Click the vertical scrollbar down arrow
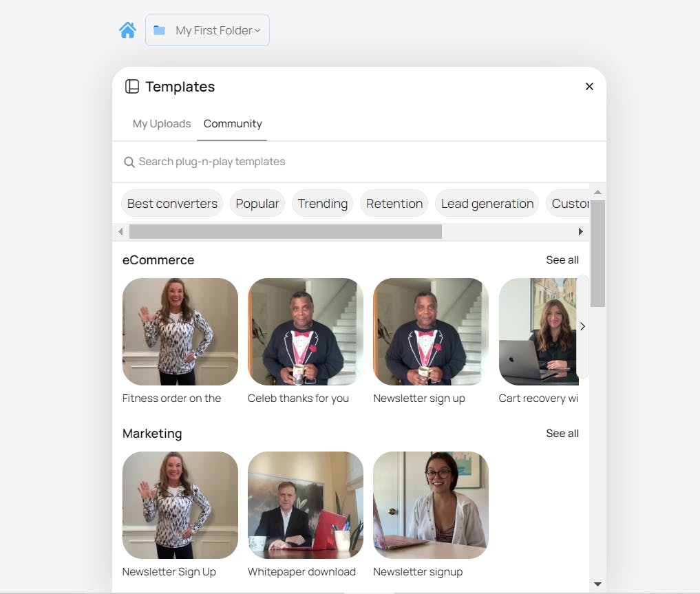This screenshot has width=700, height=594. click(x=597, y=584)
